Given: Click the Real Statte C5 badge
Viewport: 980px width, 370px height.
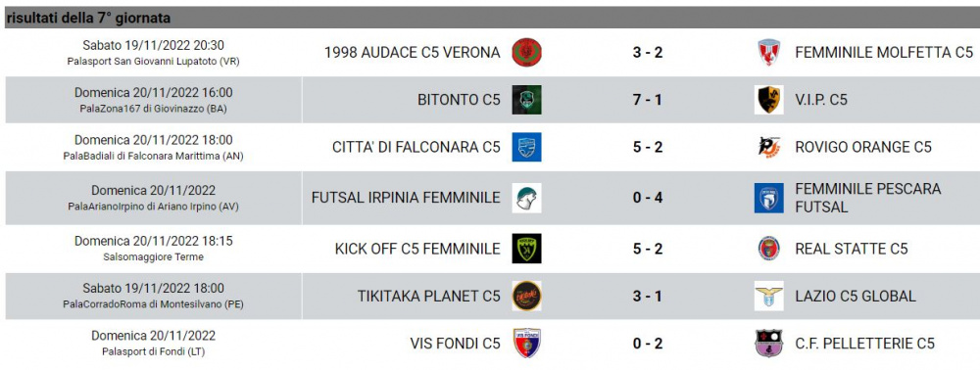Looking at the screenshot, I should pyautogui.click(x=768, y=249).
